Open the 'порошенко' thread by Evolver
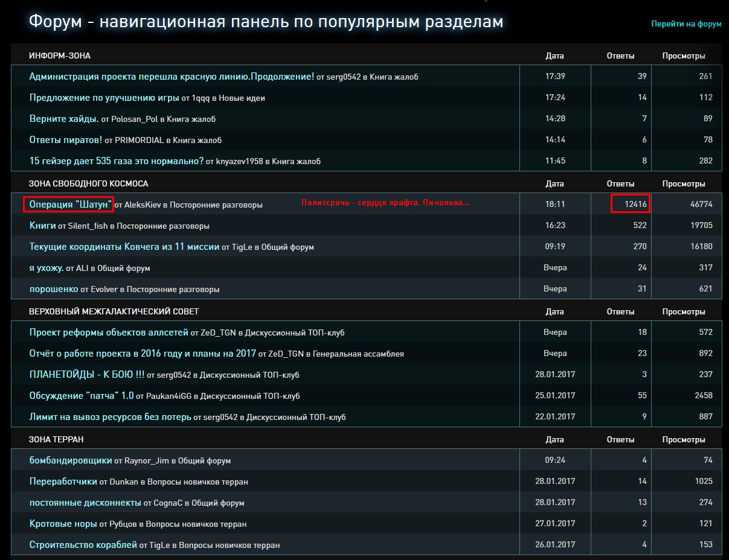Viewport: 729px width, 560px height. click(54, 289)
